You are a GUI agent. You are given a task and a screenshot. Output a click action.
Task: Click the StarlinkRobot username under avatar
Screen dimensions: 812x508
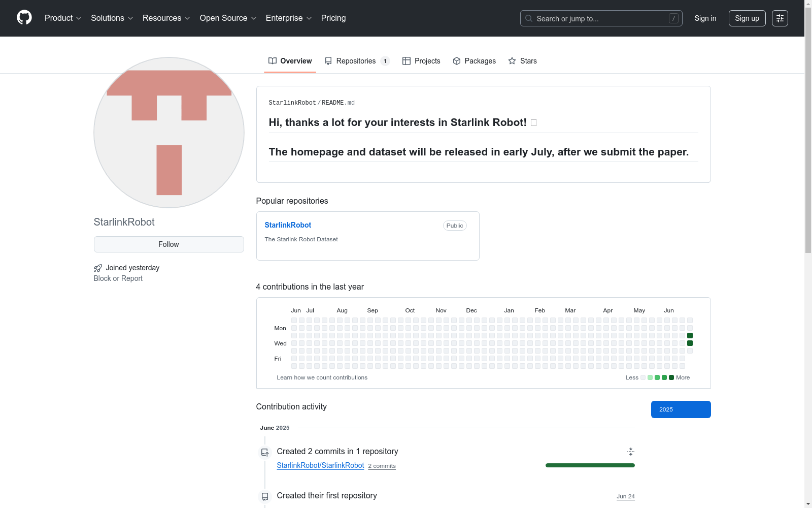(x=124, y=222)
